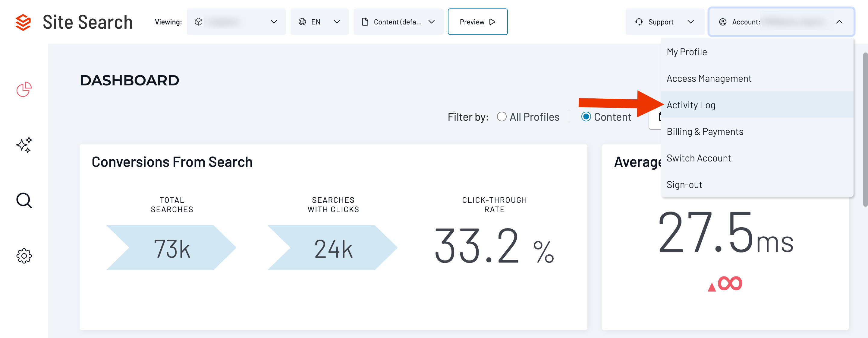The height and width of the screenshot is (338, 868).
Task: Open the AI sparkles sidebar icon
Action: click(x=24, y=145)
